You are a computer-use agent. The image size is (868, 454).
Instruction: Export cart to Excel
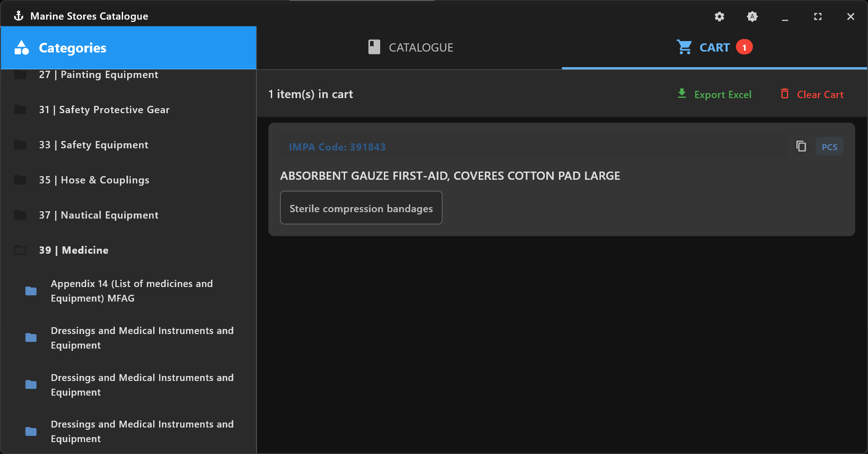click(714, 94)
